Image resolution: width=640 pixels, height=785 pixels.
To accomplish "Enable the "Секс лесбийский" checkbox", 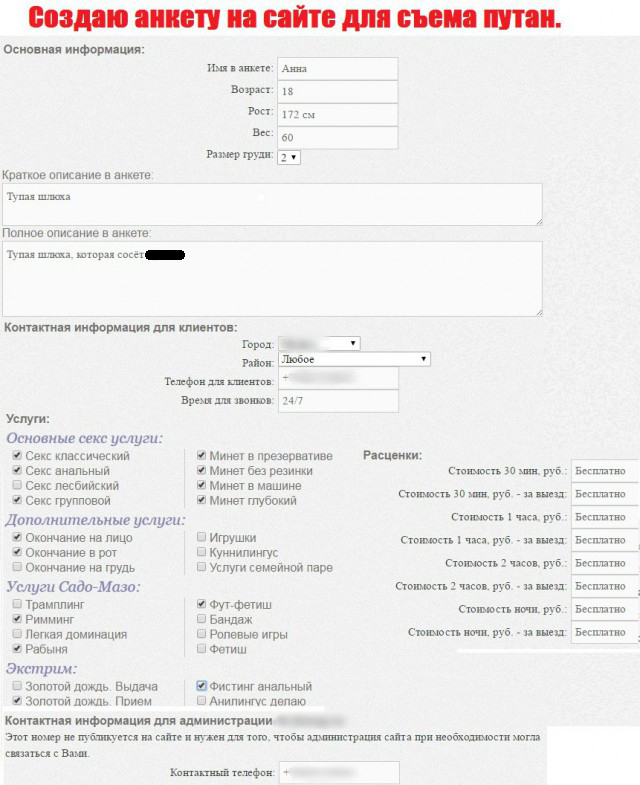I will pos(18,485).
